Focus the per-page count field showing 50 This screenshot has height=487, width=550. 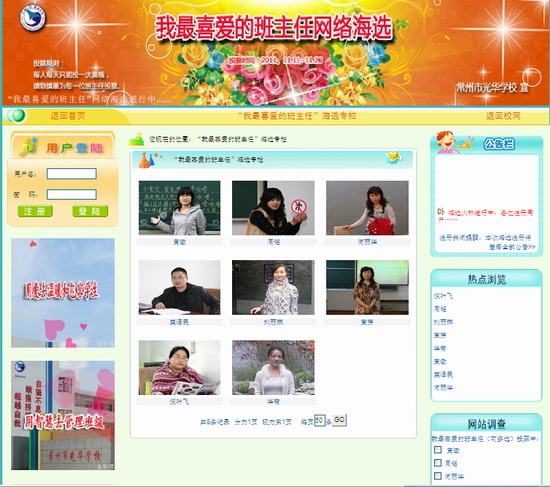(320, 420)
